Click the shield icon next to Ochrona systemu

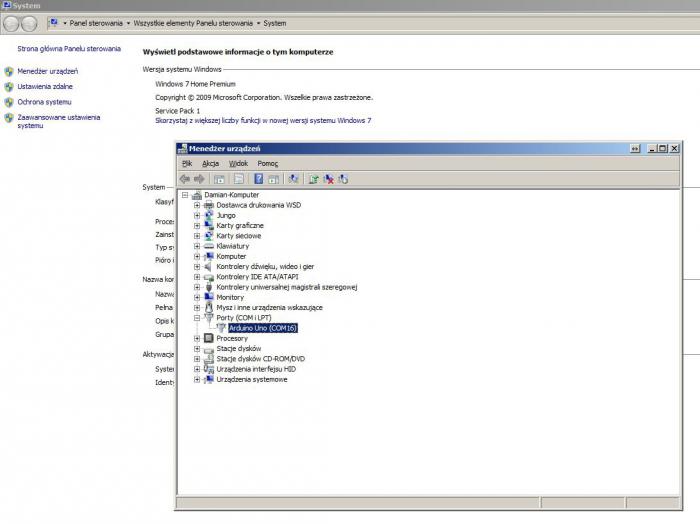(9, 102)
